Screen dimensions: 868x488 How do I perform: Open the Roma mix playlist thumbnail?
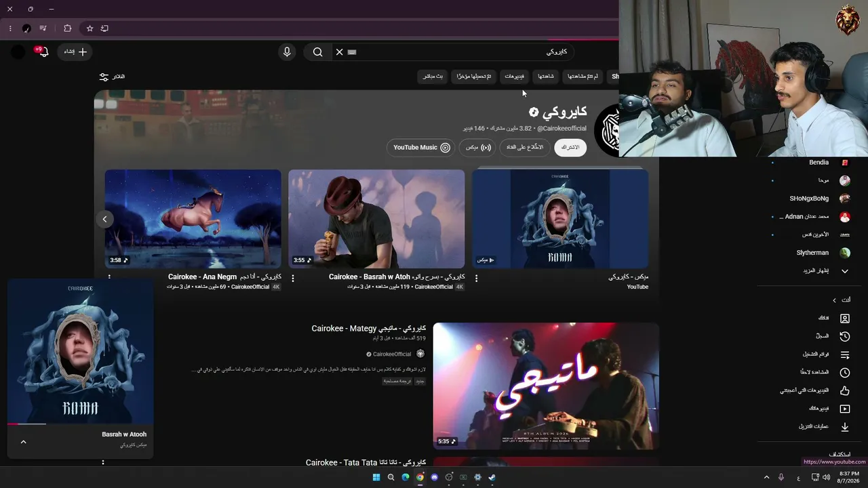[560, 218]
